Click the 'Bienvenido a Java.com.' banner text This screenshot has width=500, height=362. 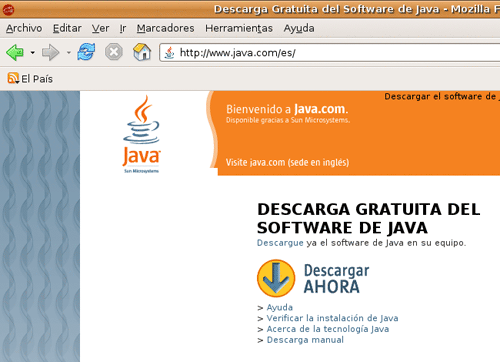click(x=287, y=109)
